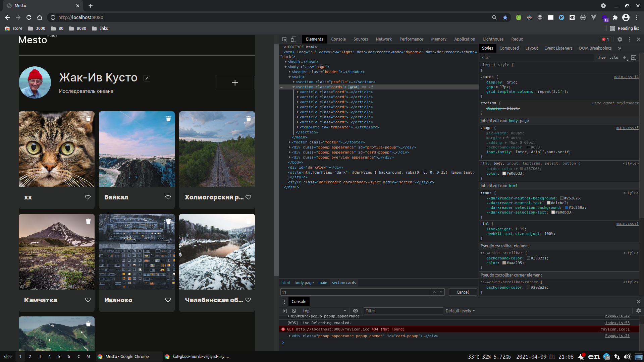Viewport: 644px width, 362px height.
Task: Switch to the Event Listeners tab
Action: click(558, 48)
